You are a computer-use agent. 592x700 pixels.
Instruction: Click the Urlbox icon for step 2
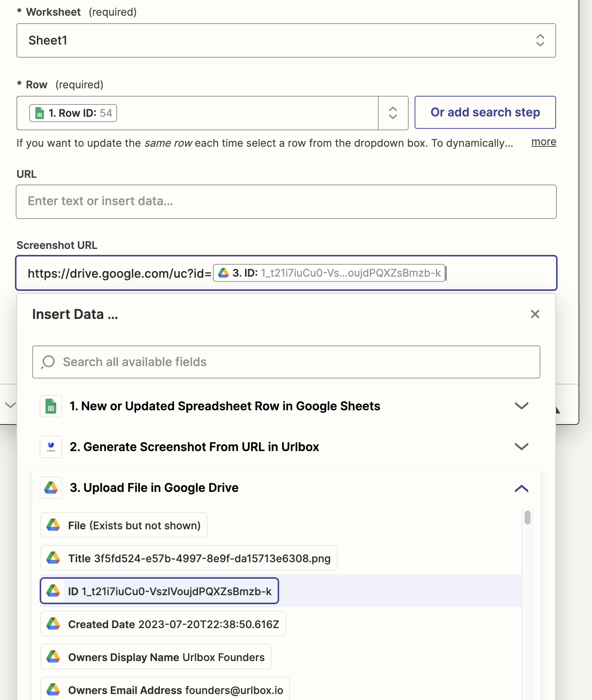(51, 447)
